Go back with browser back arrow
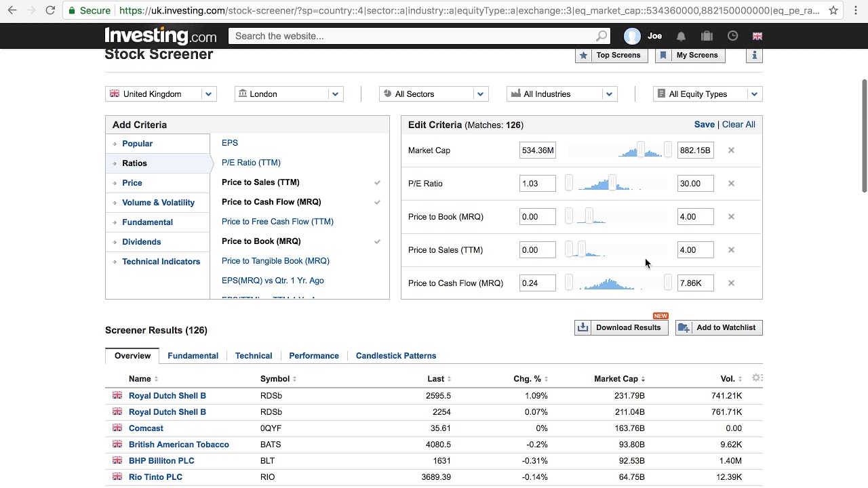 12,10
